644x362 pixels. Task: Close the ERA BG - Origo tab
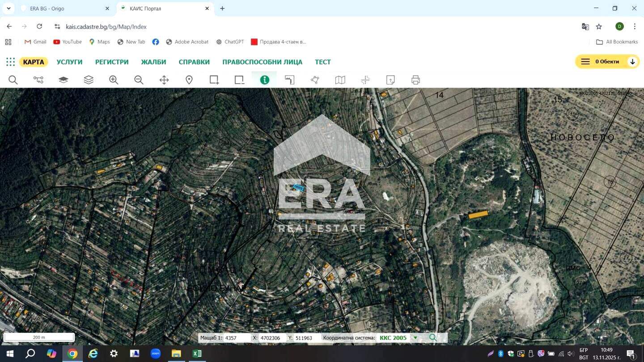(107, 8)
